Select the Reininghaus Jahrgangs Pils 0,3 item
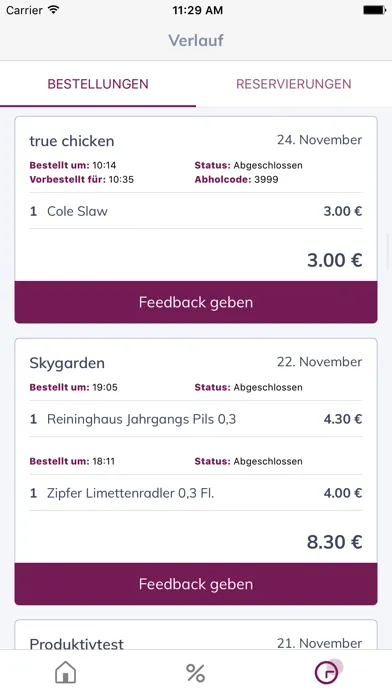The height and width of the screenshot is (696, 392). (x=196, y=419)
